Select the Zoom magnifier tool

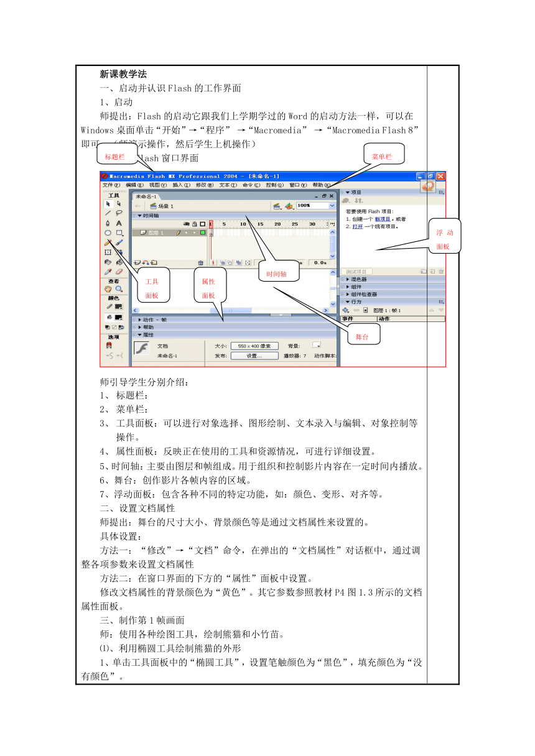(x=119, y=289)
